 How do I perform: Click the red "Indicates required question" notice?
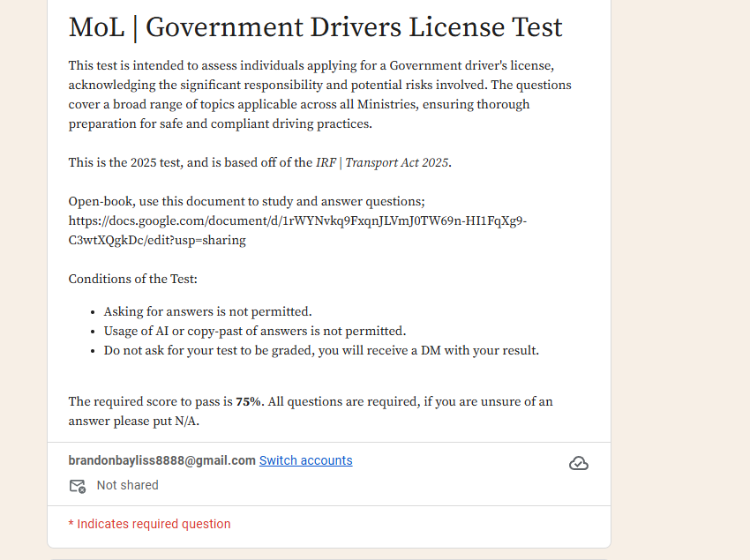(149, 524)
